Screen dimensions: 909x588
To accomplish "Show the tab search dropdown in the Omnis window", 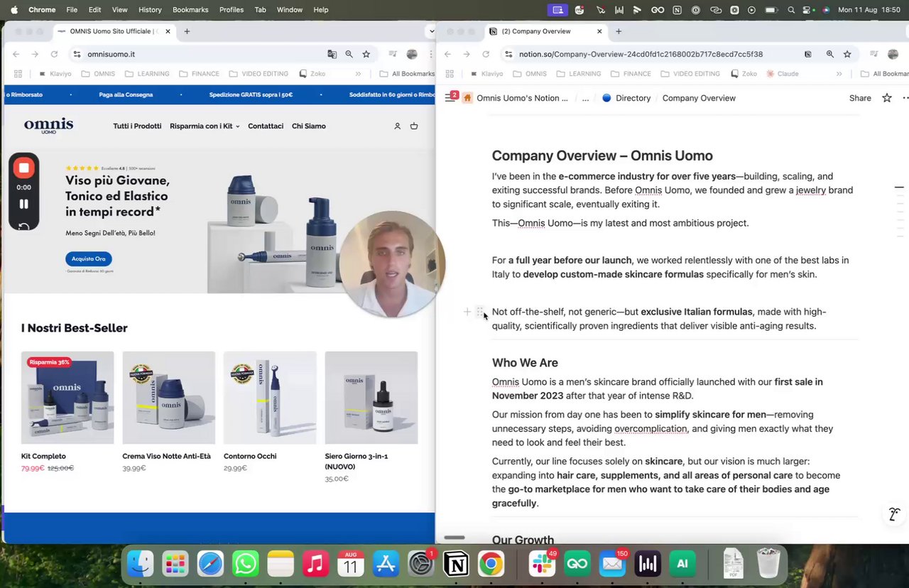I will [x=430, y=31].
